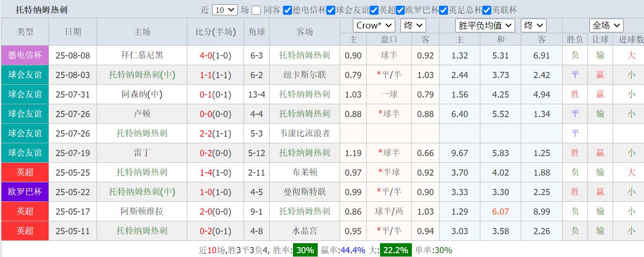Select the purple 德电信杯 competition label

coord(25,55)
